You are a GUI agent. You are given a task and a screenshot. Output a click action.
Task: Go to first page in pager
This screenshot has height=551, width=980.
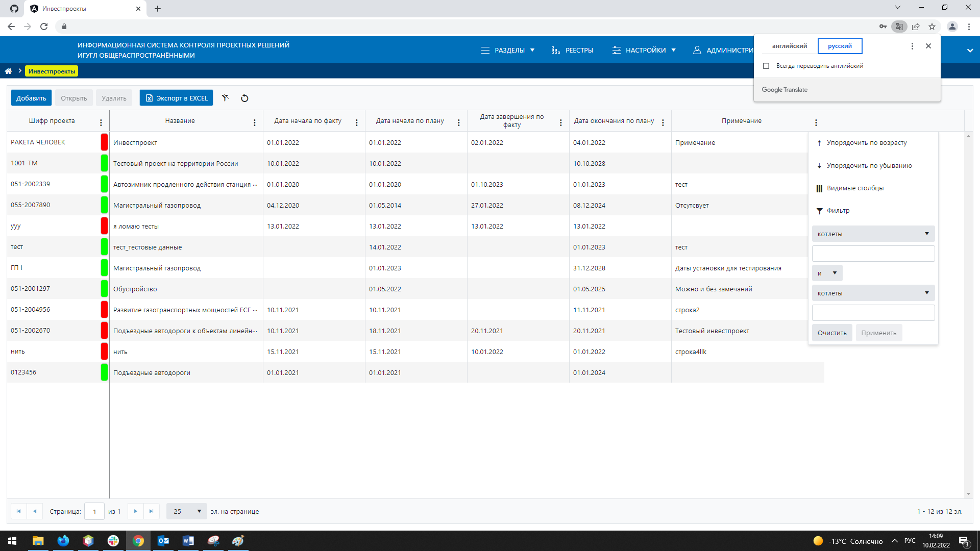18,511
